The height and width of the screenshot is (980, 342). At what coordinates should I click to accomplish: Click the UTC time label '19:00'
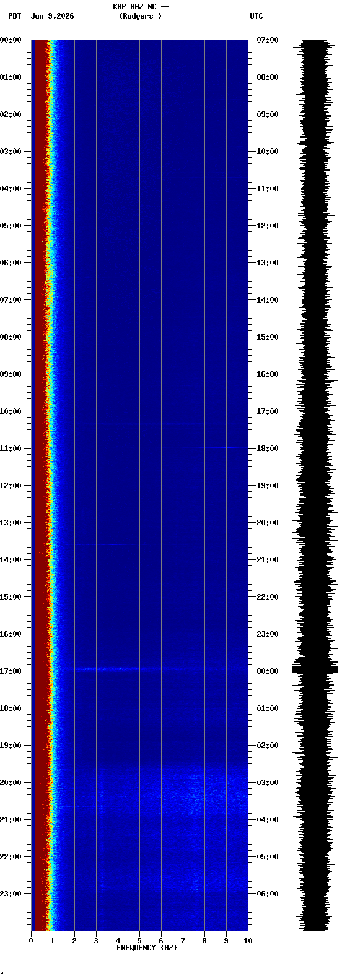coord(268,486)
